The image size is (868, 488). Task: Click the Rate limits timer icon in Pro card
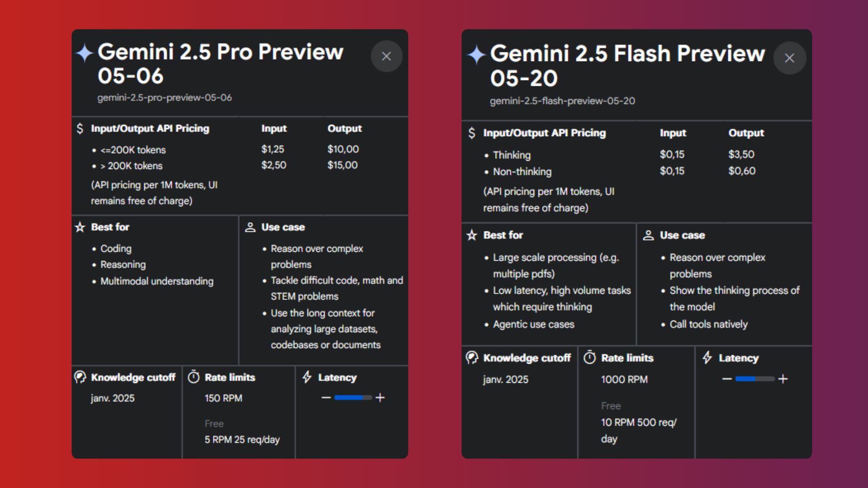click(x=193, y=377)
